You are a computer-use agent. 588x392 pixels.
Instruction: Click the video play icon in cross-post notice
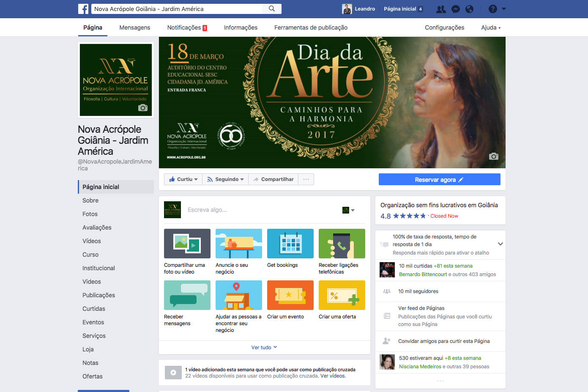click(173, 373)
